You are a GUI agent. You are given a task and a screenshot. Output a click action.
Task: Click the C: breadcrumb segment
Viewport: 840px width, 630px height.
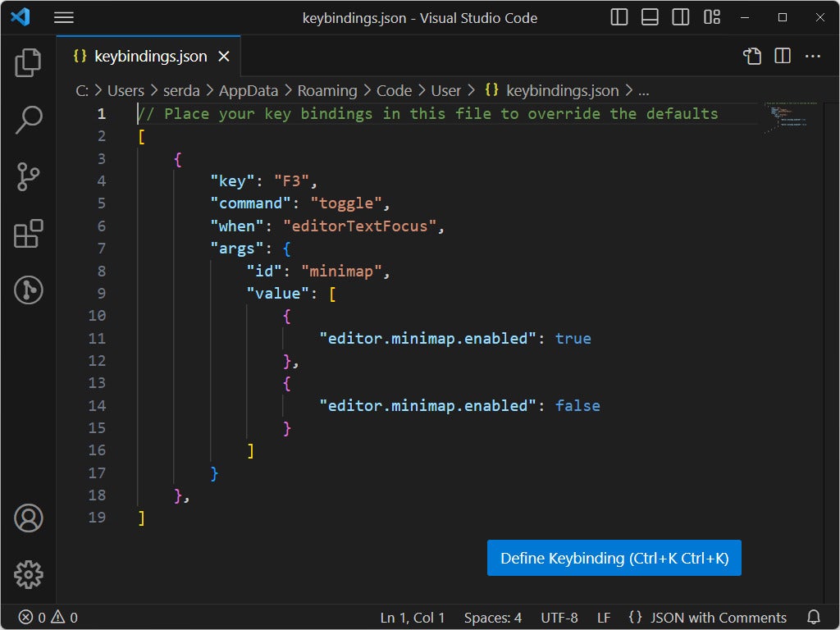(x=82, y=90)
